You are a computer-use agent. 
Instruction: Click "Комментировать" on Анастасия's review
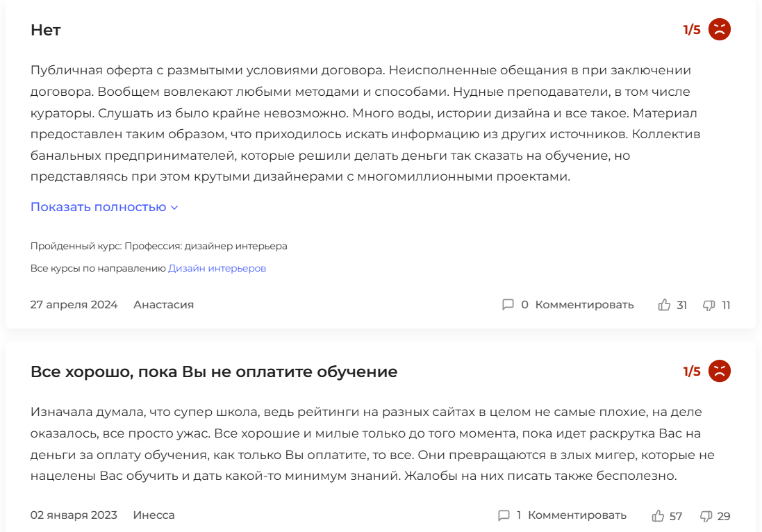pos(584,305)
